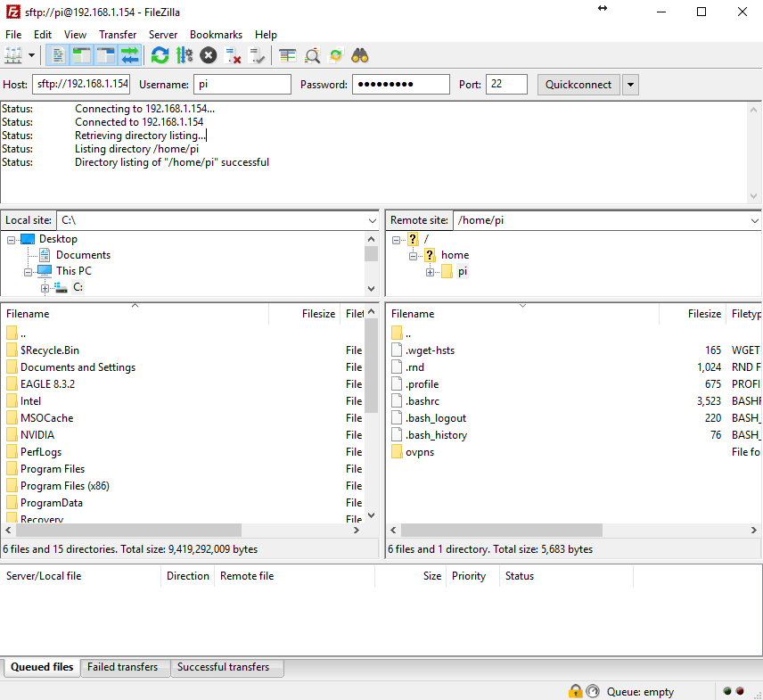Switch to the Queued files tab
This screenshot has height=700, width=763.
pyautogui.click(x=42, y=667)
